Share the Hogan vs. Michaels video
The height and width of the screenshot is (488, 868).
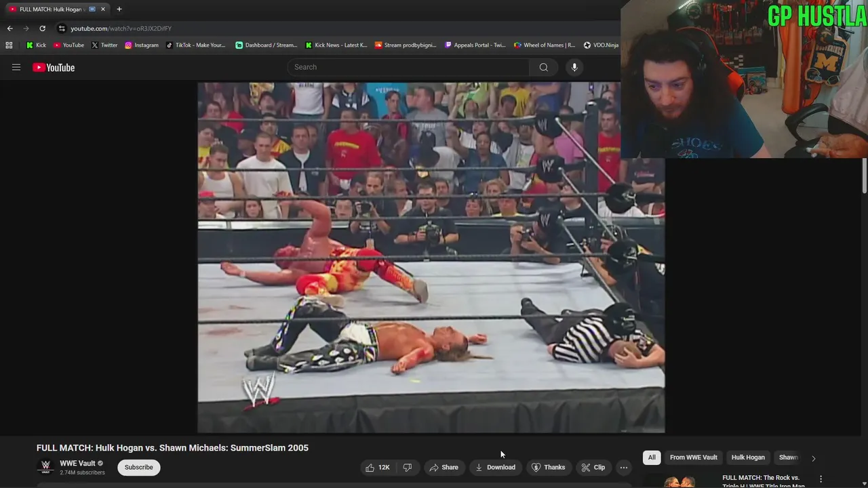[x=443, y=467]
